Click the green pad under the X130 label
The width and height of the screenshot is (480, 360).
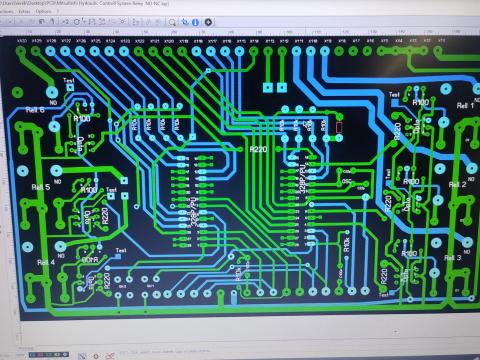[21, 51]
